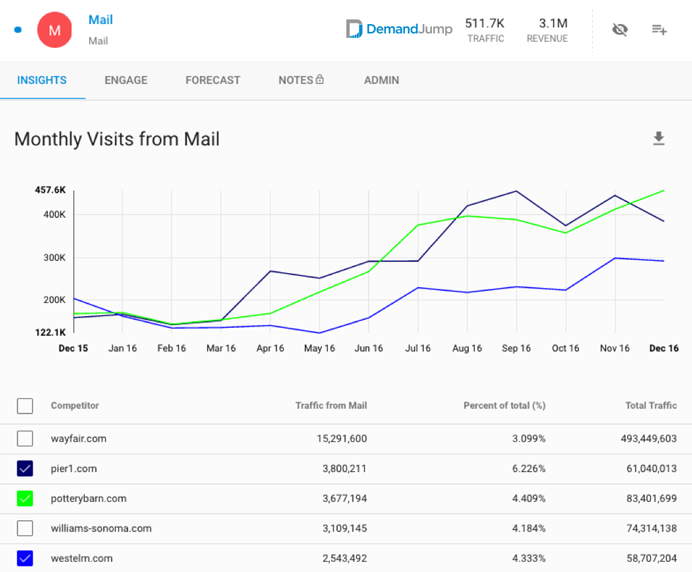Screen dimensions: 692x572
Task: Click the add-to-list icon in header
Action: click(659, 30)
